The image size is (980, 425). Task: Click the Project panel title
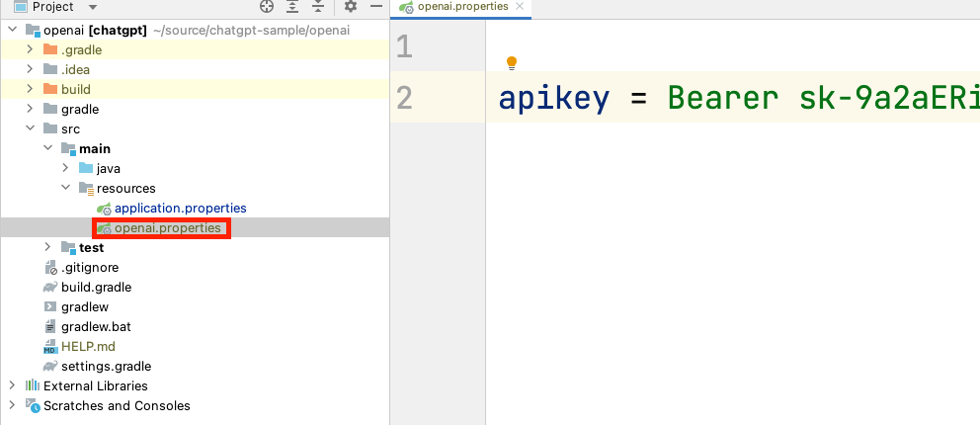click(52, 7)
